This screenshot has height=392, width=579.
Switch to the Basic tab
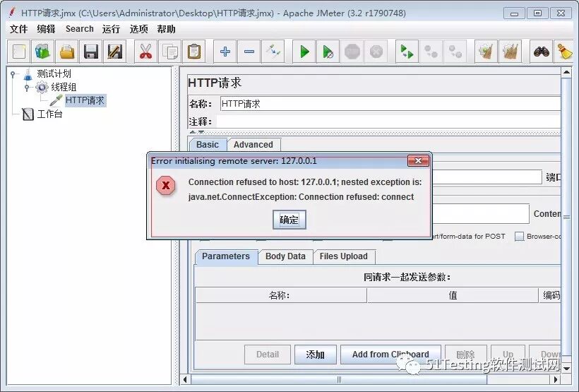(x=207, y=145)
